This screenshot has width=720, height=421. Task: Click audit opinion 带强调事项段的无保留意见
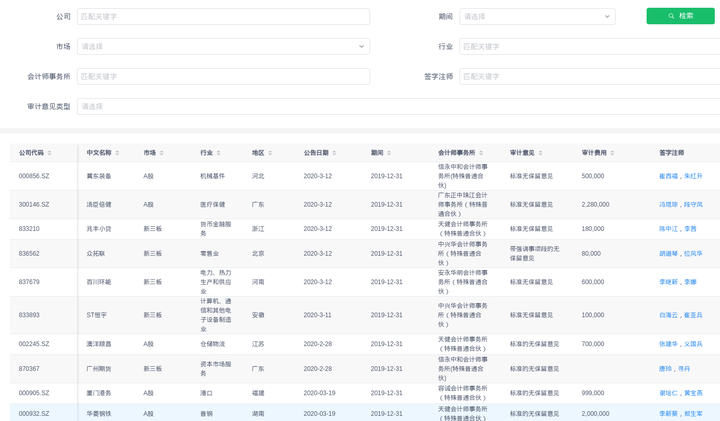(534, 253)
